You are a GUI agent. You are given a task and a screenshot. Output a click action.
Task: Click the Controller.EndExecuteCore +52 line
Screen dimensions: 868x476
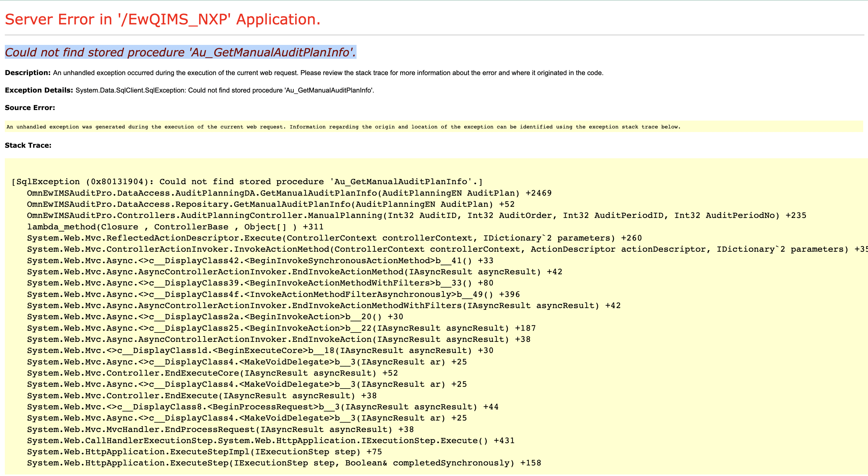[x=212, y=373]
